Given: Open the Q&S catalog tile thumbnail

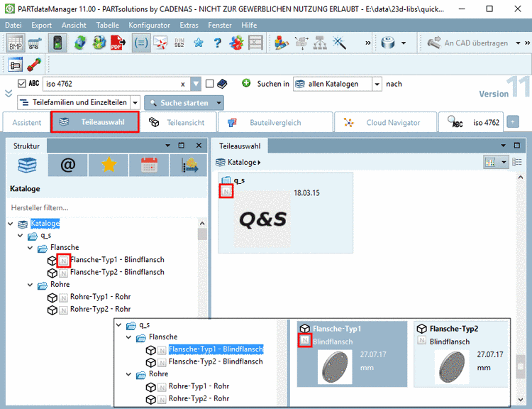Looking at the screenshot, I should point(262,219).
